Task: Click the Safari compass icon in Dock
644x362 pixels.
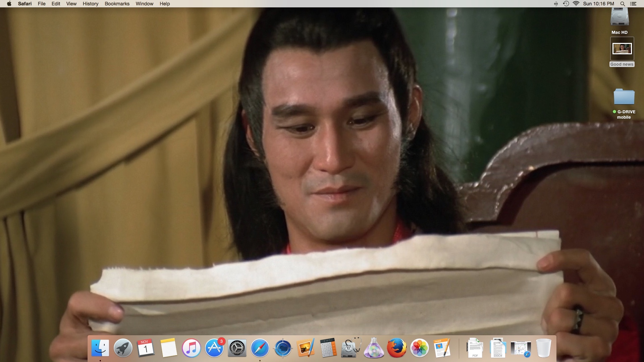Action: [x=260, y=348]
